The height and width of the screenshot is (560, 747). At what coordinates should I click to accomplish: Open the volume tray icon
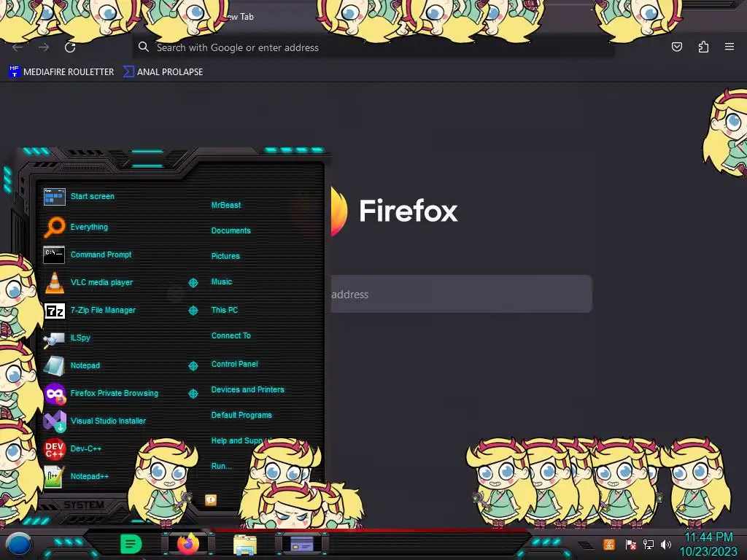click(666, 544)
